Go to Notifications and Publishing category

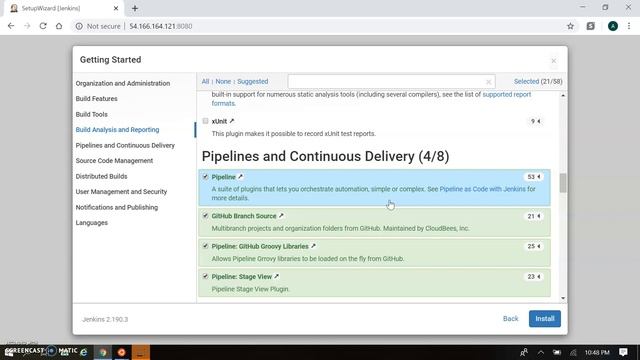[117, 207]
